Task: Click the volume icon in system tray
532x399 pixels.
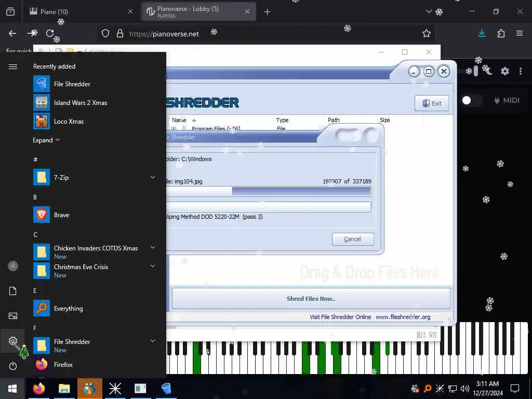Action: tap(465, 389)
